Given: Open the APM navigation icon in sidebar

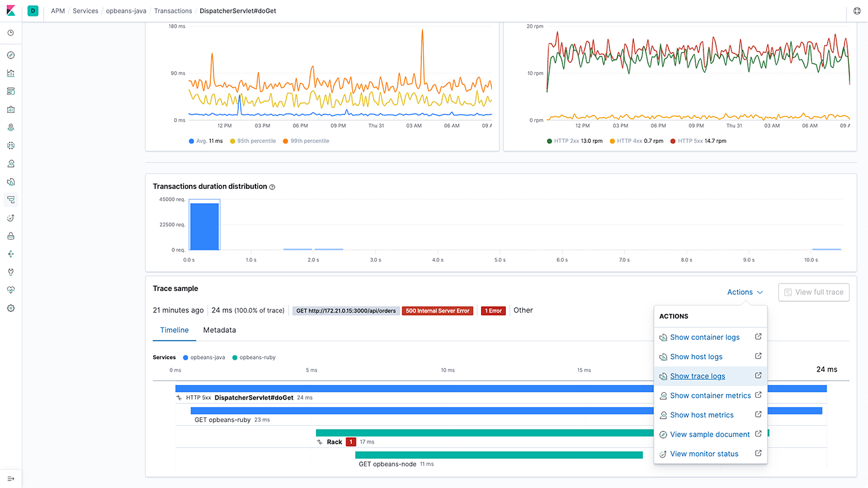Looking at the screenshot, I should (x=10, y=200).
